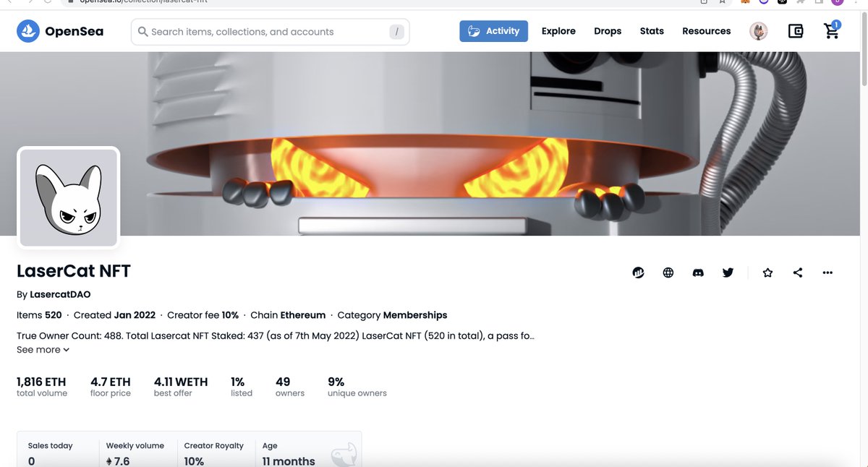
Task: Open the Explore menu
Action: pos(558,31)
